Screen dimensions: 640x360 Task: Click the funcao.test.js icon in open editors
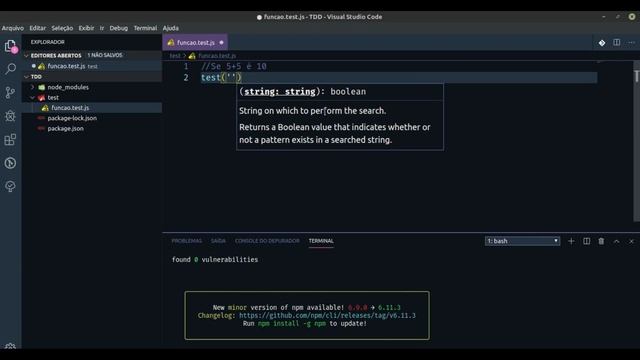[41, 66]
